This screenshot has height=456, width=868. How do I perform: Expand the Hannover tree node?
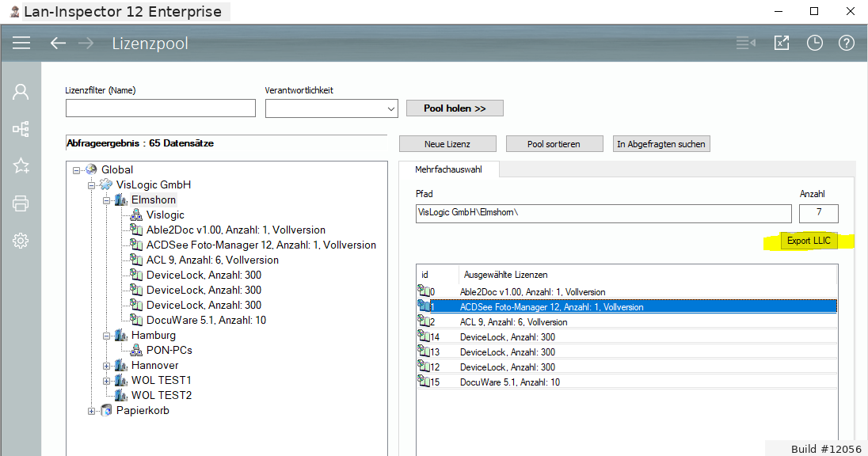(106, 366)
